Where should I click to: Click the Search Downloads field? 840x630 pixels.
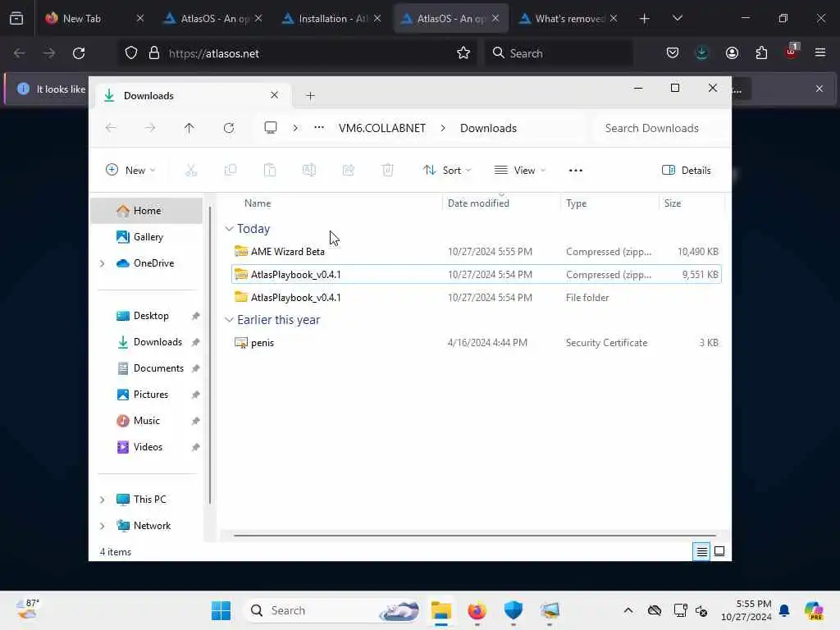coord(661,128)
